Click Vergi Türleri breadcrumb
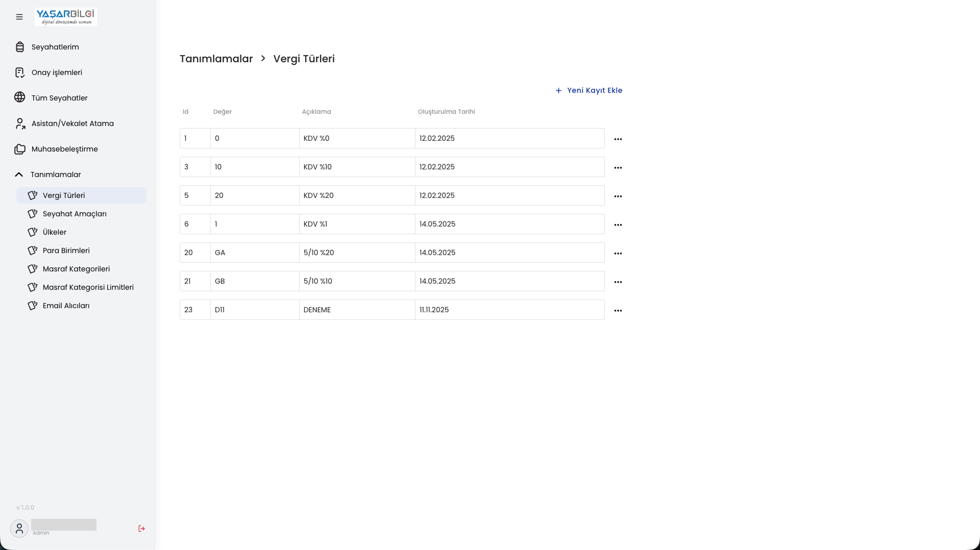980x550 pixels. (304, 59)
